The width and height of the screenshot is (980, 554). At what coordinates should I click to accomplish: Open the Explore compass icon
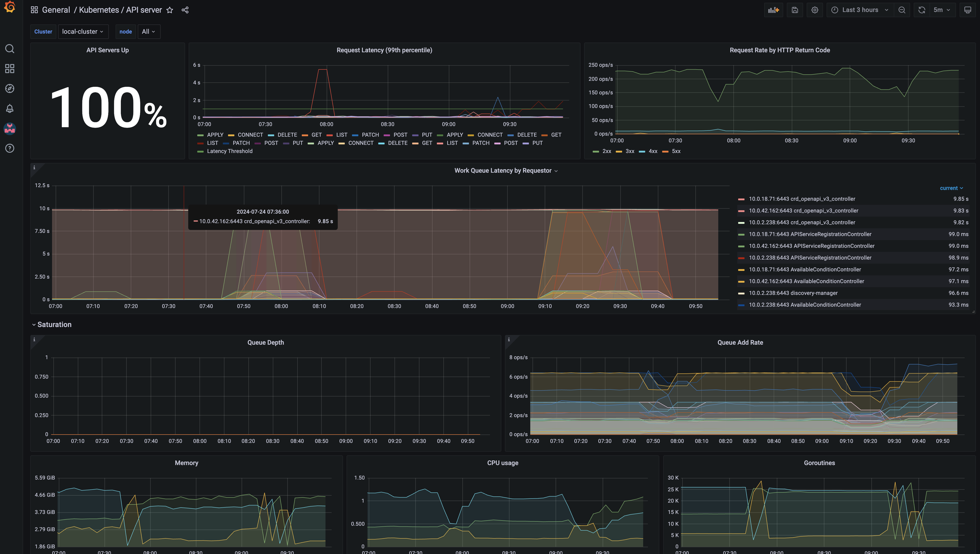tap(10, 89)
